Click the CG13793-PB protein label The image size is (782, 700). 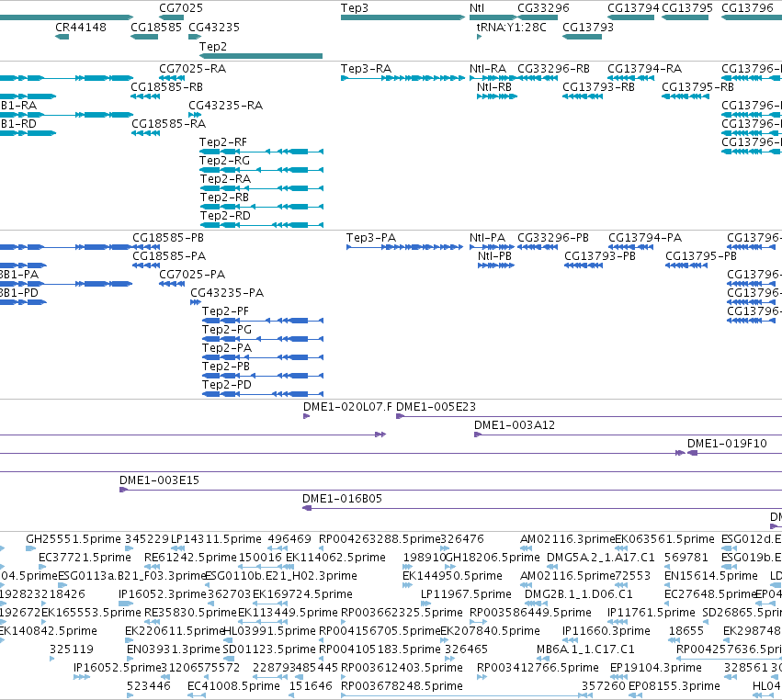[x=600, y=255]
